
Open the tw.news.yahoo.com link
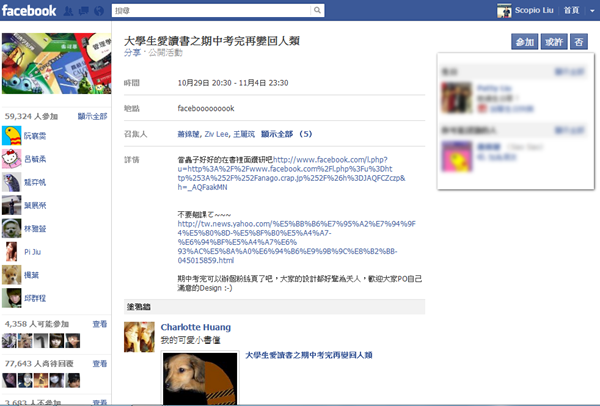click(x=297, y=242)
